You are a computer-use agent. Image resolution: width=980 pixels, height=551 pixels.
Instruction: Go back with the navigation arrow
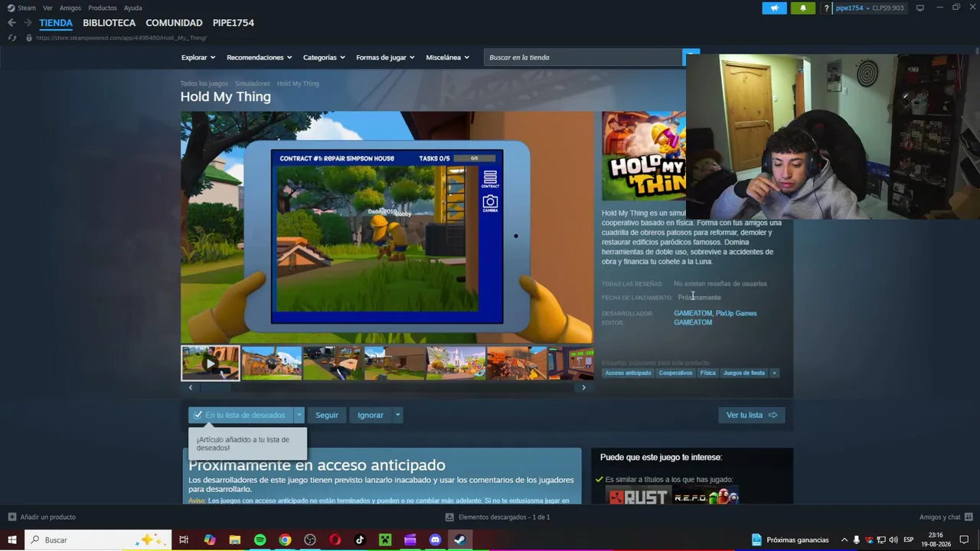pos(11,23)
